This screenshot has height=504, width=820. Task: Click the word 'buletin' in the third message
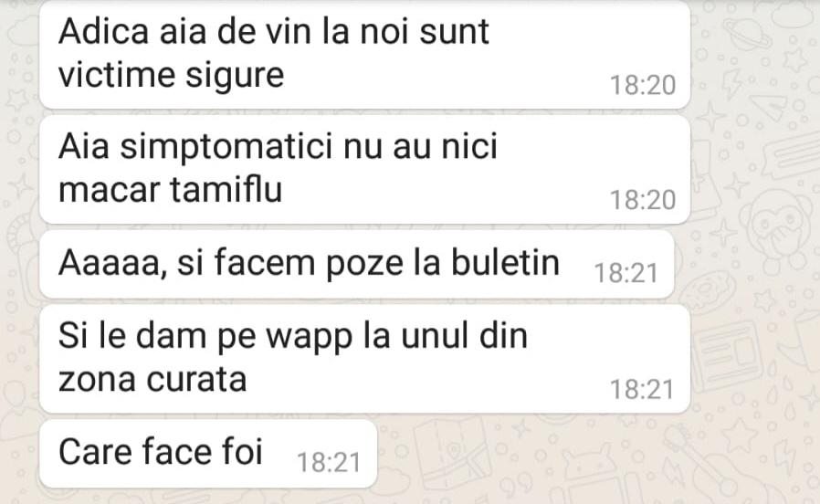coord(505,262)
